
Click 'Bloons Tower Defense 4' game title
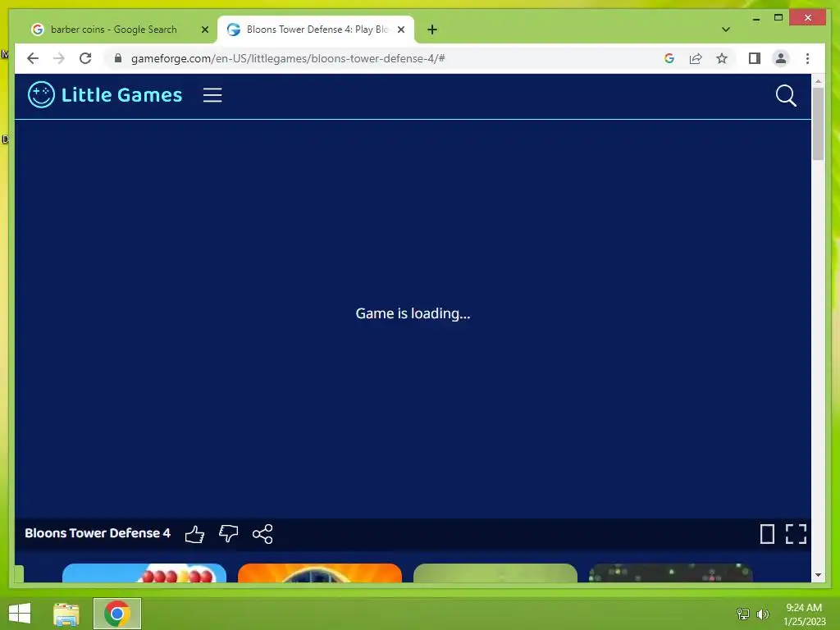(98, 533)
